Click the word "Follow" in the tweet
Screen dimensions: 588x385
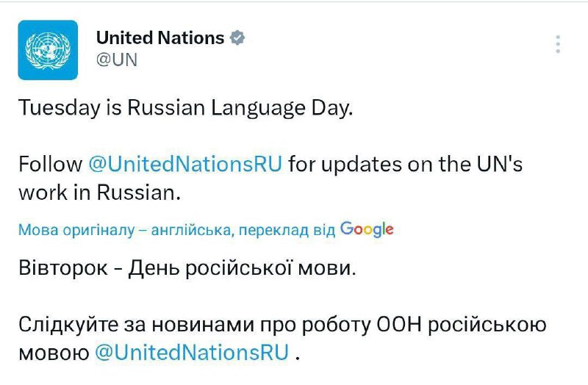[49, 163]
